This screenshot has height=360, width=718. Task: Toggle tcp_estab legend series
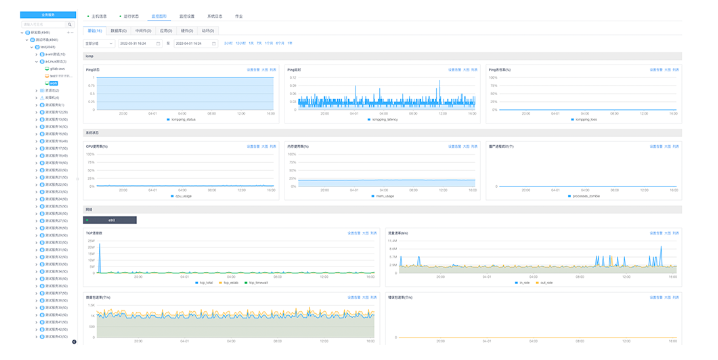(229, 283)
